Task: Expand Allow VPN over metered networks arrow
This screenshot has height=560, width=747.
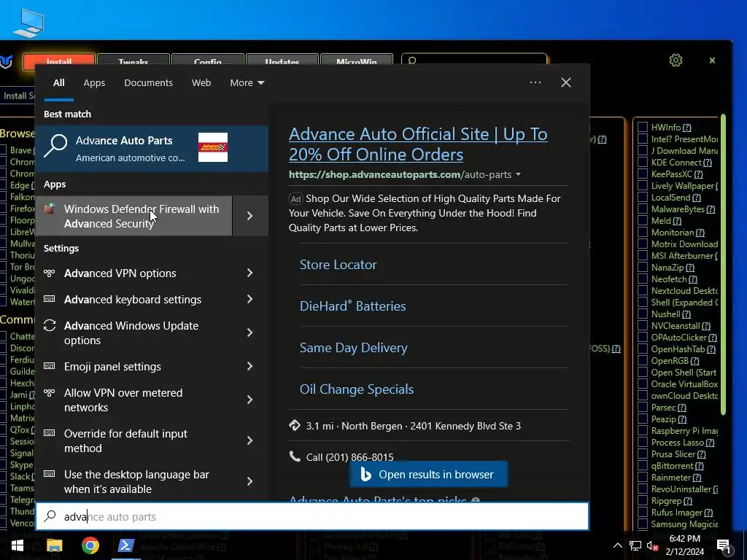Action: 250,400
